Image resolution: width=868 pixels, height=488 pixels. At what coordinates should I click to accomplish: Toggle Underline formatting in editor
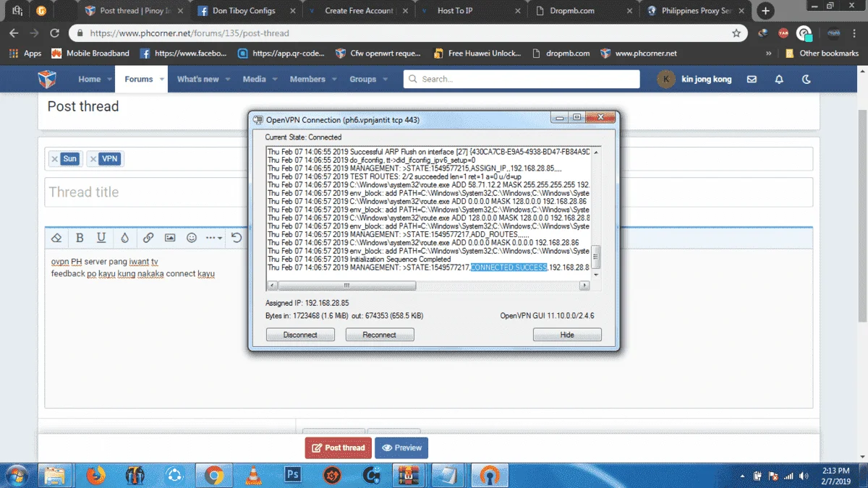coord(101,238)
